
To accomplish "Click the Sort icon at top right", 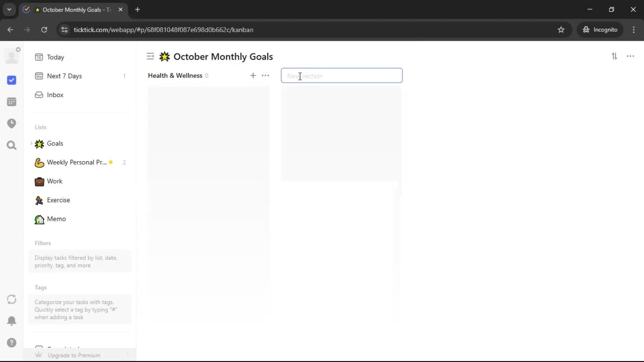I will [x=614, y=56].
